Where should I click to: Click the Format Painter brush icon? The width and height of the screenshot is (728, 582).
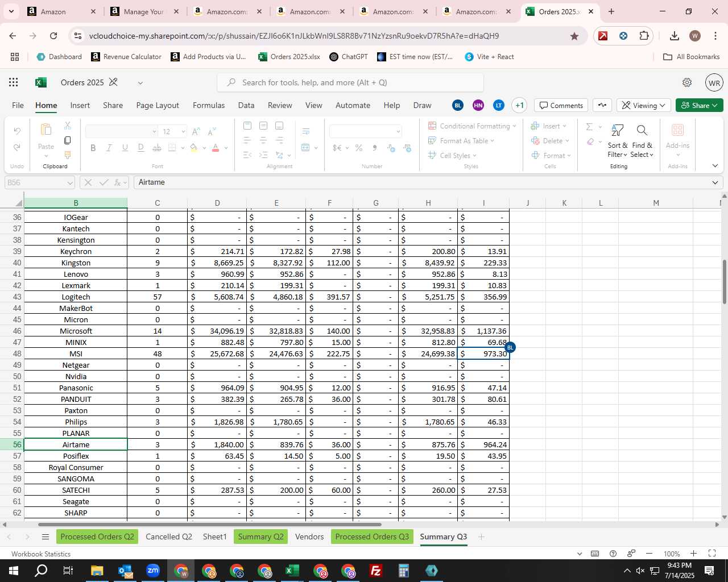click(68, 155)
